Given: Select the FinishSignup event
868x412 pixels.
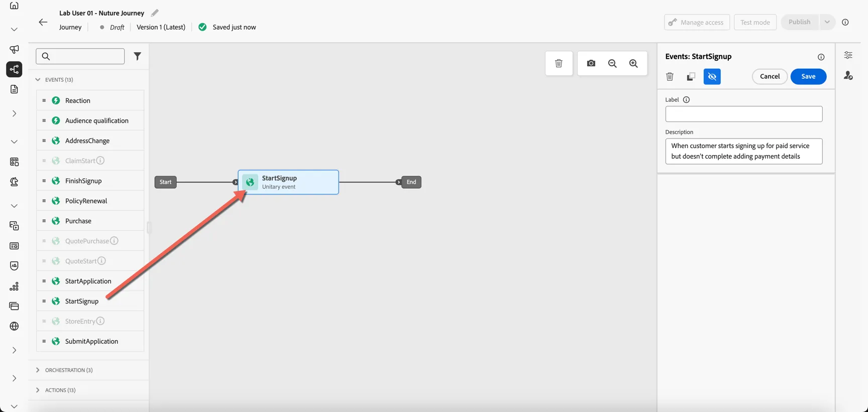Looking at the screenshot, I should [x=90, y=181].
